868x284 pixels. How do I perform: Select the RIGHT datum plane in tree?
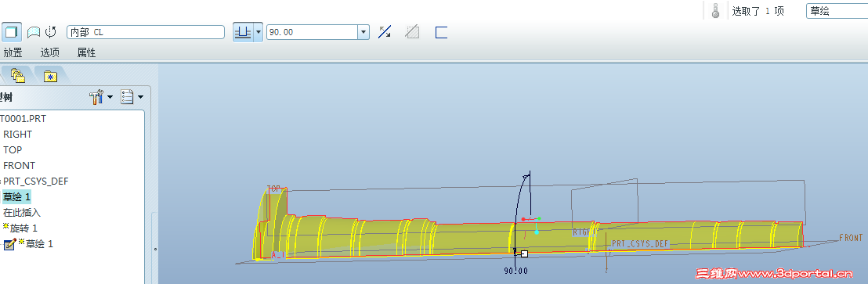pos(18,135)
